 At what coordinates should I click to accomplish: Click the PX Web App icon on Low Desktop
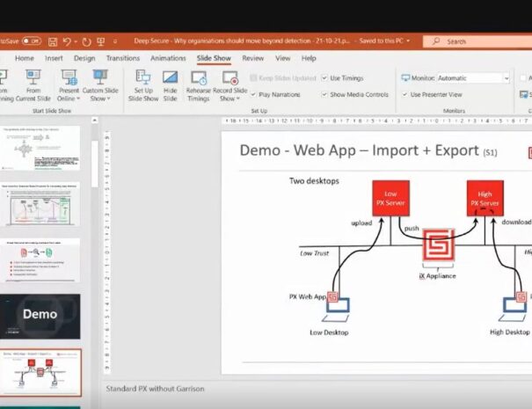[333, 297]
